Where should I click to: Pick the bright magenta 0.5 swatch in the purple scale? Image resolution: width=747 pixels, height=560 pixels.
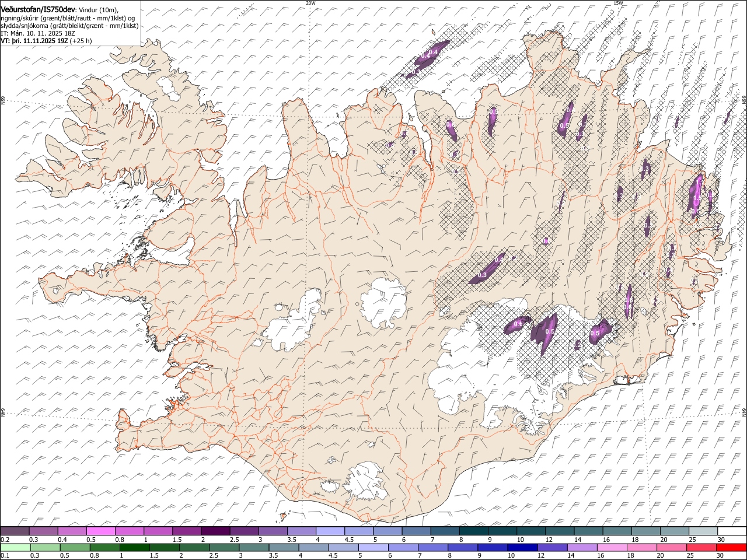coord(100,531)
